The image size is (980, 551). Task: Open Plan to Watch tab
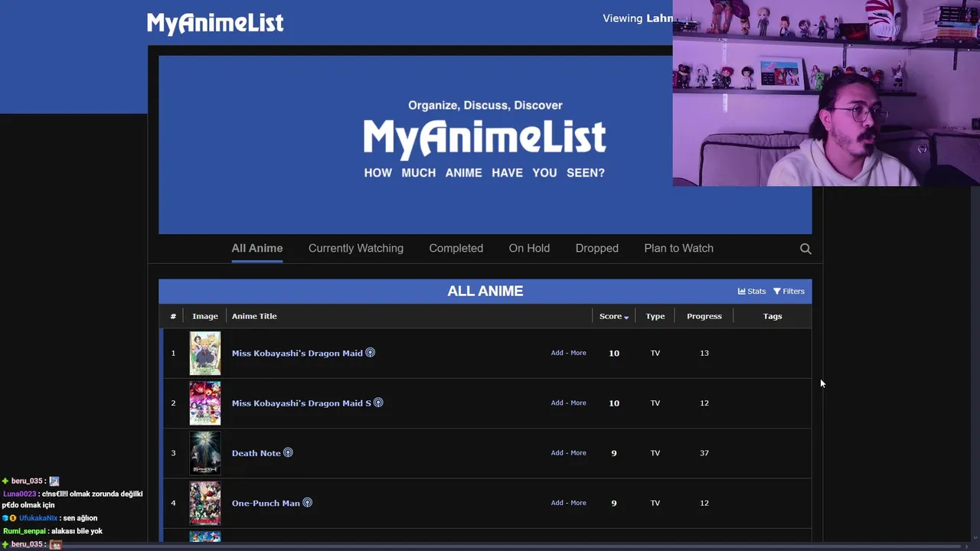click(679, 249)
